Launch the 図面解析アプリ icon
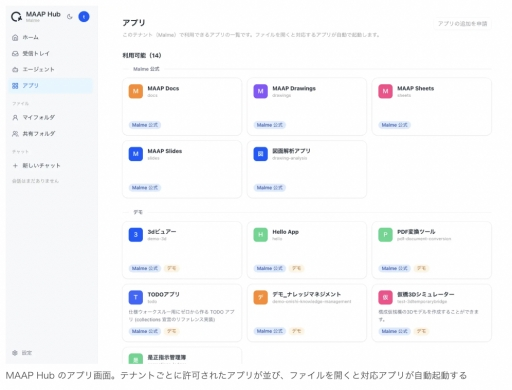 pyautogui.click(x=261, y=154)
